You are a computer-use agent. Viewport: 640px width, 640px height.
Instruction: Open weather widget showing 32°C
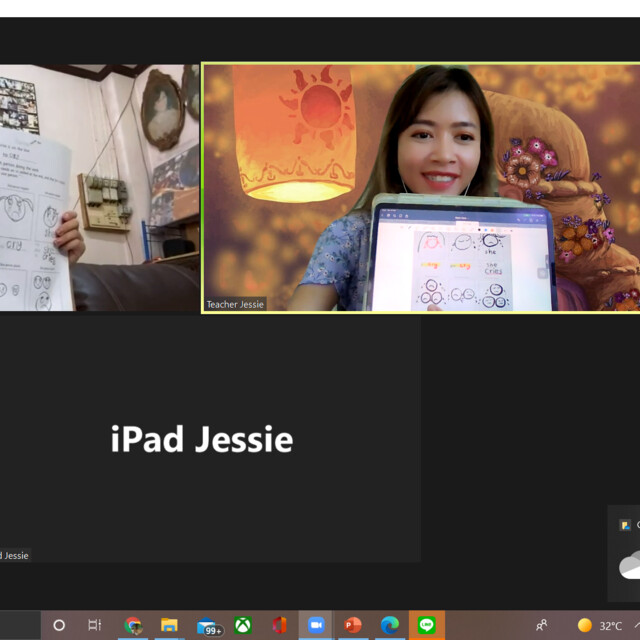point(600,625)
